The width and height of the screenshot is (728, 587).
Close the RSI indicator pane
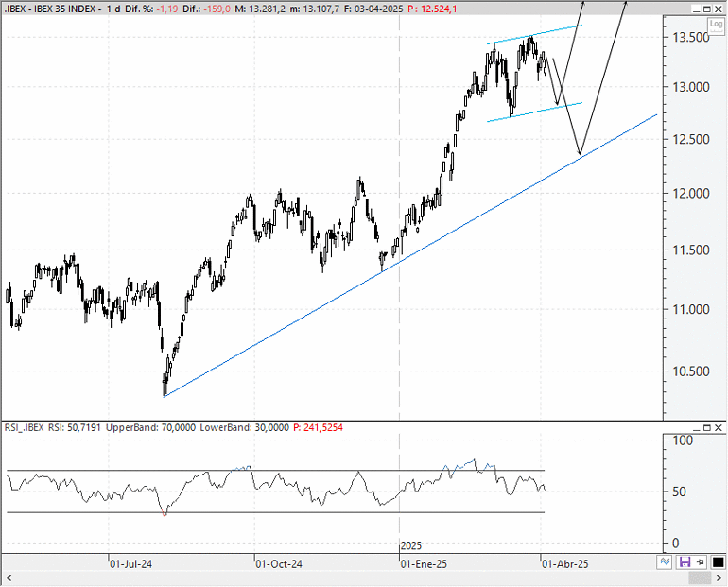point(719,428)
